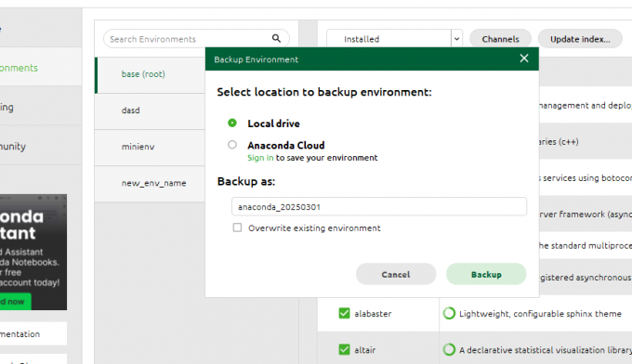632x364 pixels.
Task: Open the Channels button
Action: tap(501, 39)
